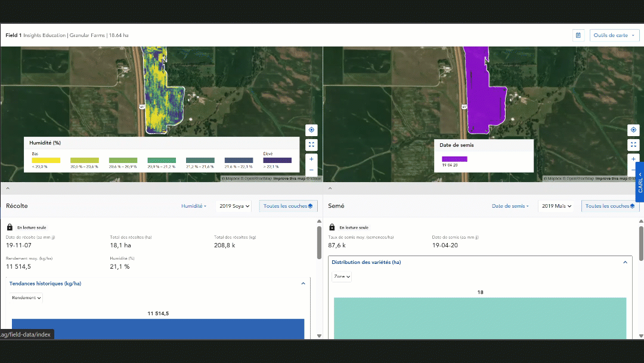Click scroll-down arrow of Récolte panel

[x=319, y=336]
